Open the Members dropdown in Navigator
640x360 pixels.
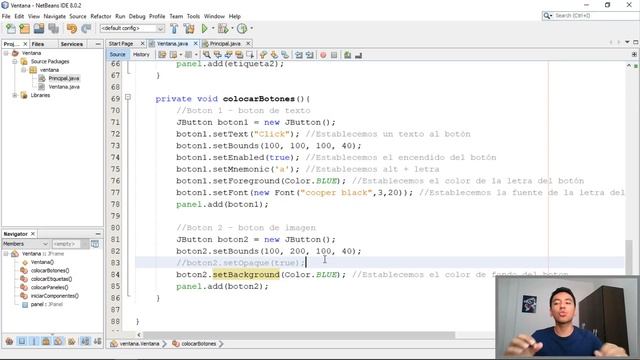(26, 244)
